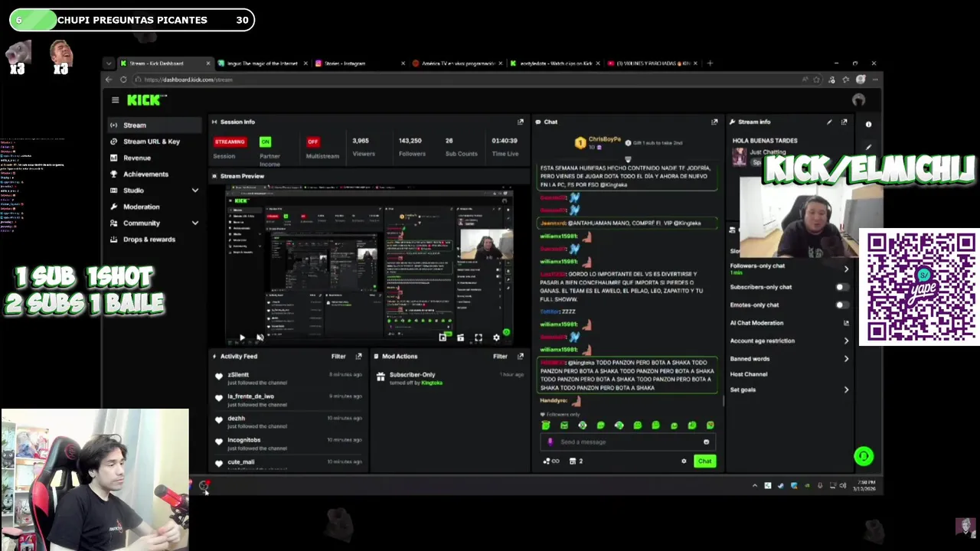Pop out the Activity Feed panel

(x=358, y=356)
